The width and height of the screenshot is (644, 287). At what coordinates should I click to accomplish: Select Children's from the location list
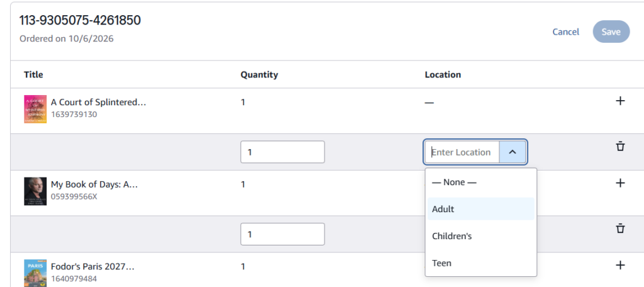point(481,236)
